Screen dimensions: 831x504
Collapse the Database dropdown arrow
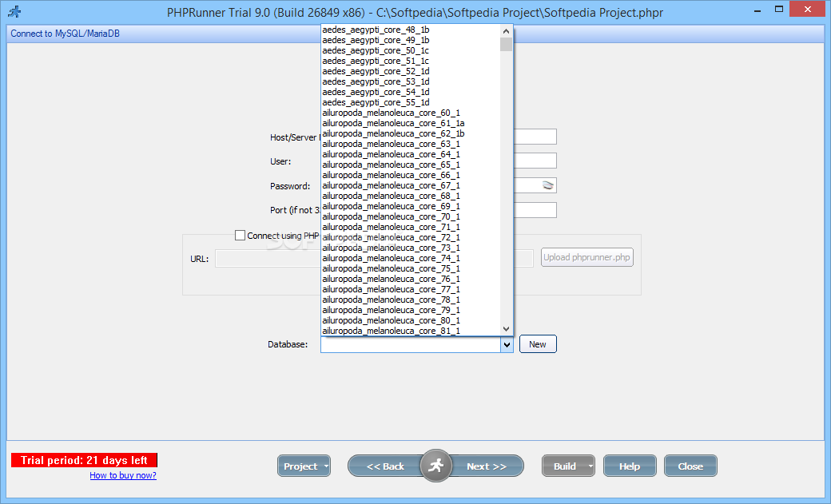[x=507, y=344]
